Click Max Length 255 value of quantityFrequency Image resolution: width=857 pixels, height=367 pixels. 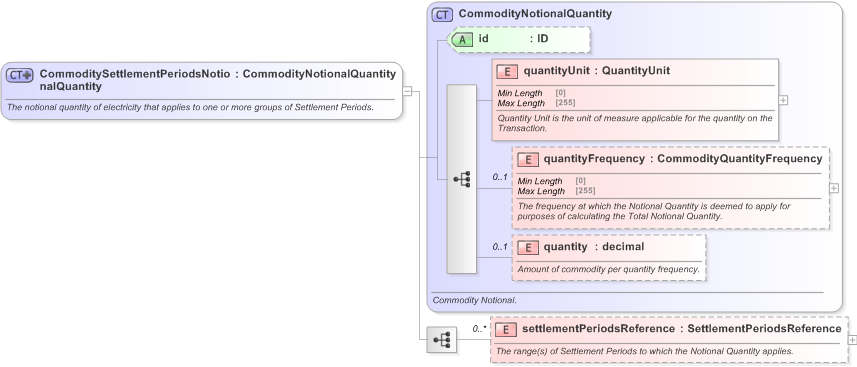[x=585, y=191]
